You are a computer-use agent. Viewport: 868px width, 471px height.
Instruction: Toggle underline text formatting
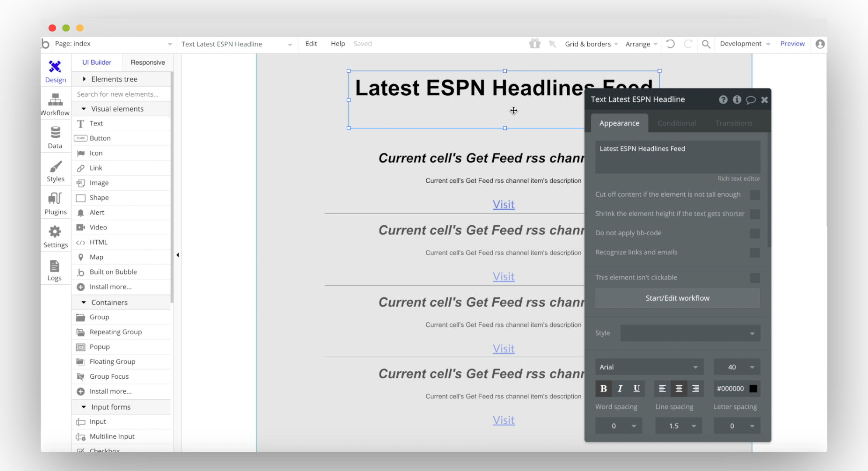click(x=636, y=388)
